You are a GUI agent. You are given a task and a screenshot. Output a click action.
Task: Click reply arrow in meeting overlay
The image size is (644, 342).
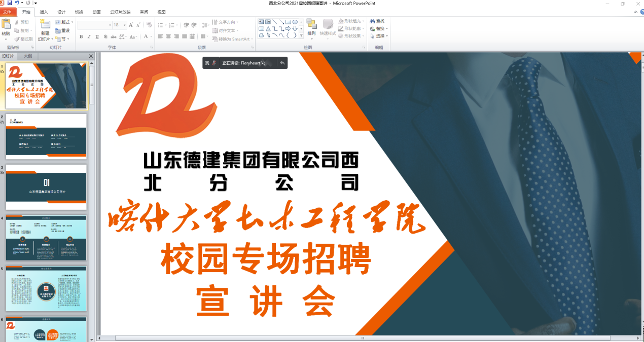[282, 63]
